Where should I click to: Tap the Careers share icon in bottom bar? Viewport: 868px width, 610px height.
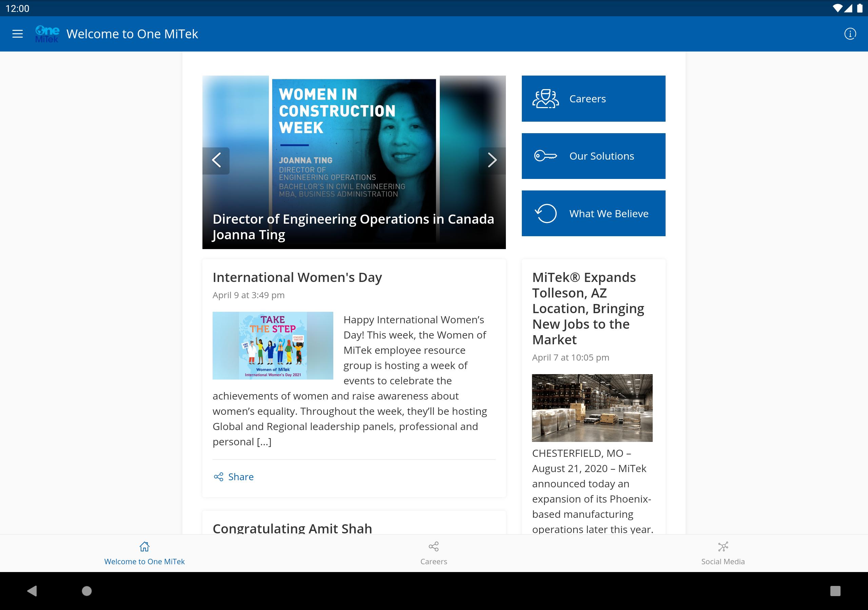(x=434, y=547)
